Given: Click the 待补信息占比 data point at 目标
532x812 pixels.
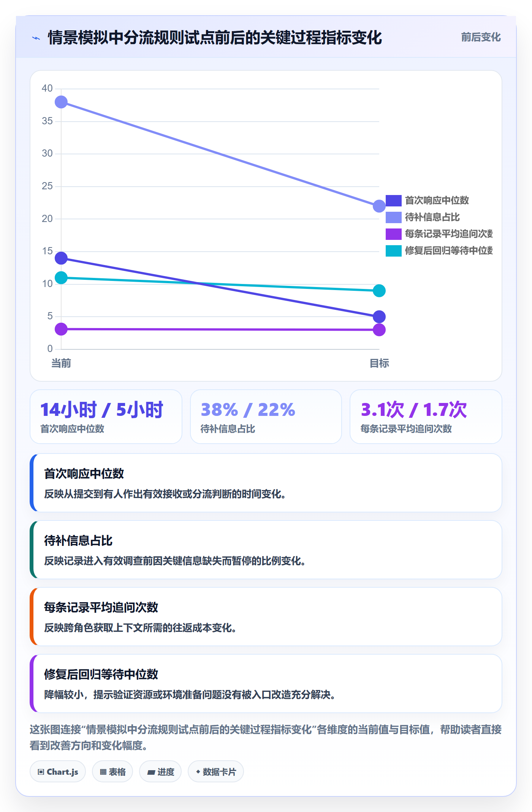Looking at the screenshot, I should click(379, 206).
